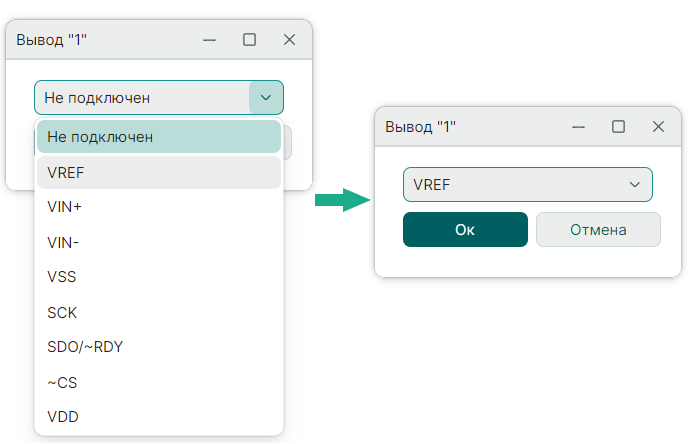Minimize the left Вывод "1" window
The height and width of the screenshot is (444, 688).
tap(210, 40)
